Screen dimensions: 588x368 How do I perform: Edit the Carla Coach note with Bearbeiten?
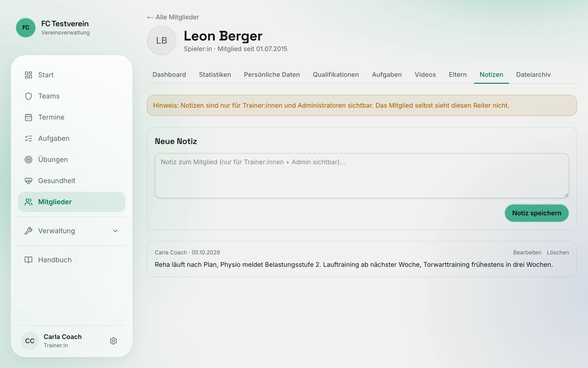tap(527, 252)
